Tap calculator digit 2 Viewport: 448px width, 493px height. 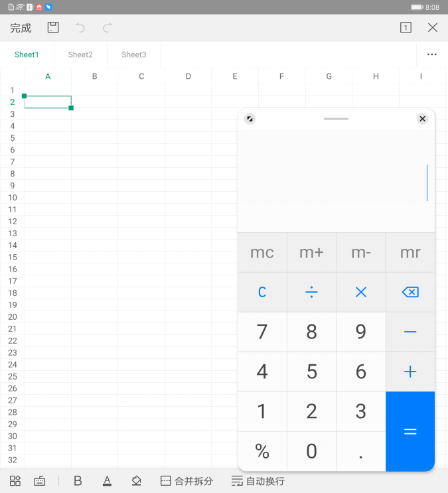click(311, 411)
